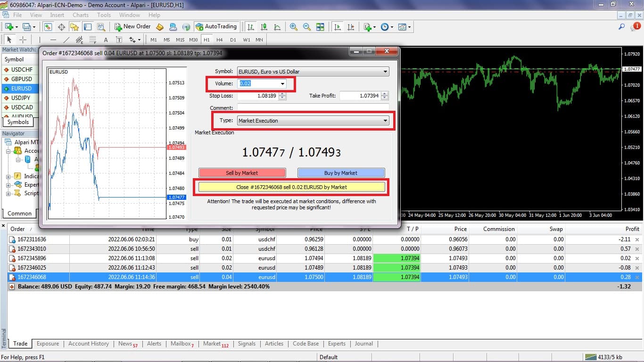Switch timeframe to M15

click(x=180, y=40)
